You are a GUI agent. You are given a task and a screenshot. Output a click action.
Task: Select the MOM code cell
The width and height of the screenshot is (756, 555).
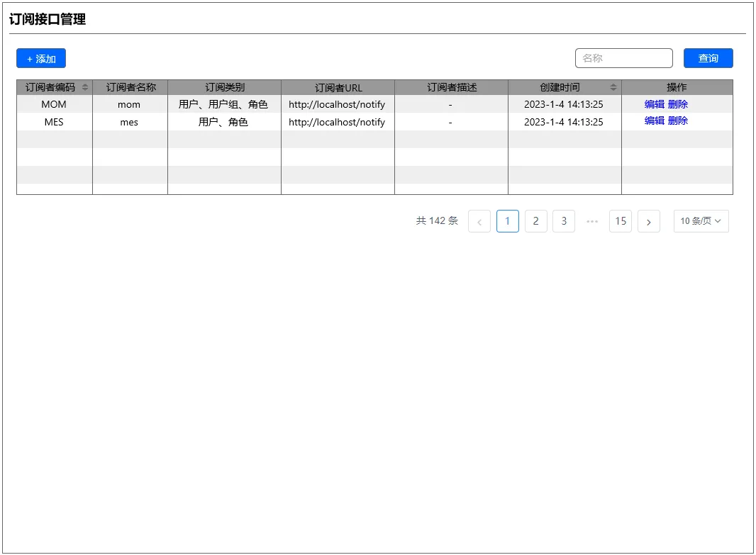[54, 104]
